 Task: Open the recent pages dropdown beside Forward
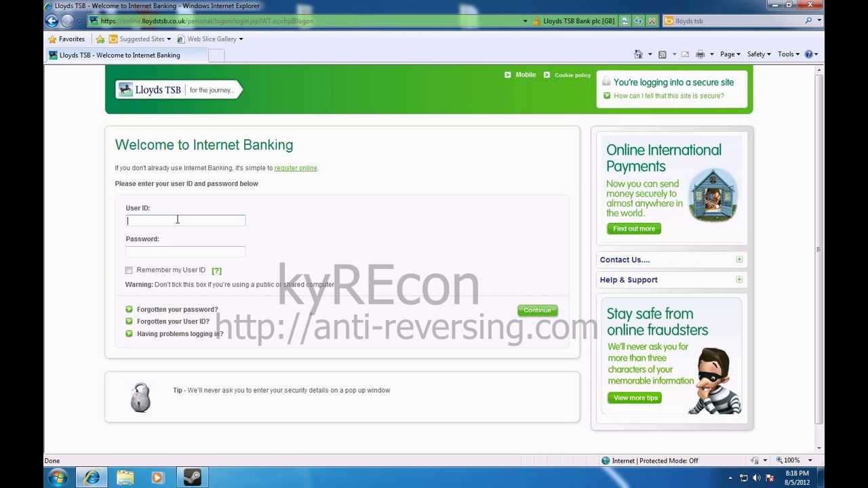[x=79, y=21]
